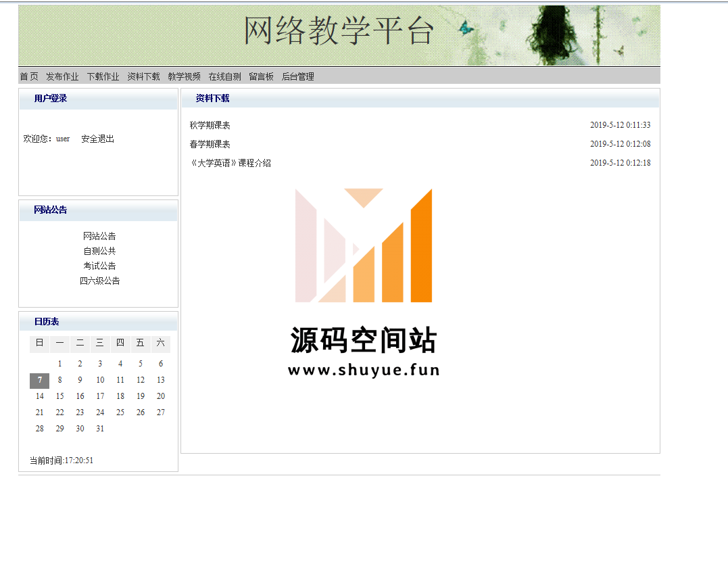This screenshot has width=728, height=568.
Task: Select day 15 in the calendar
Action: 60,396
